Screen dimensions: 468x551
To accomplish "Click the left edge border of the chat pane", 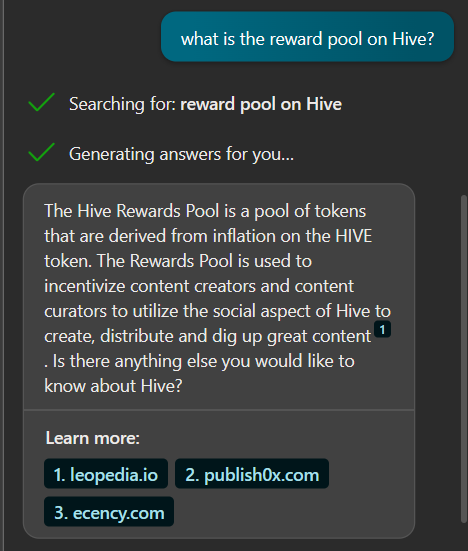I will [3, 276].
